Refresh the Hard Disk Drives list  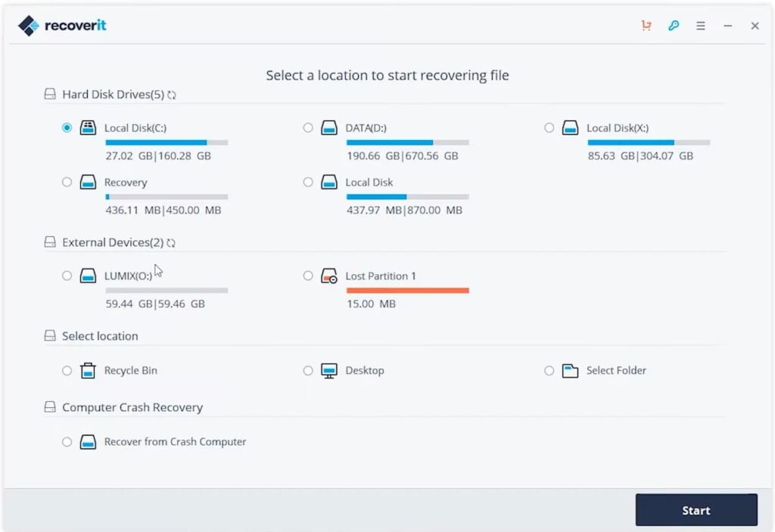click(x=172, y=95)
